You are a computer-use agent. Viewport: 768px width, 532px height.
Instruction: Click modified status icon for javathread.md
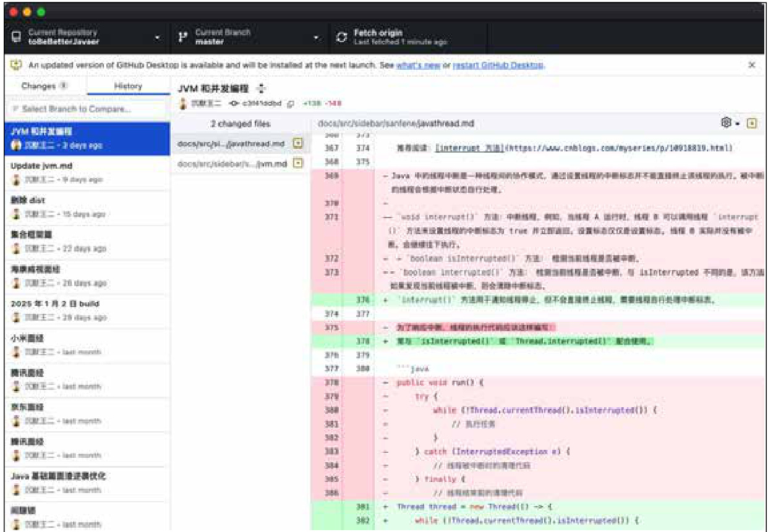[298, 143]
